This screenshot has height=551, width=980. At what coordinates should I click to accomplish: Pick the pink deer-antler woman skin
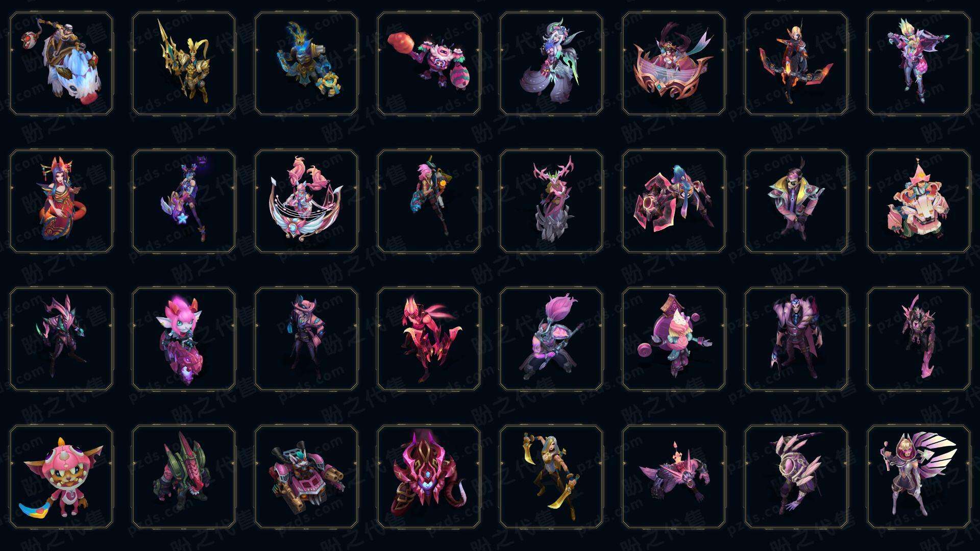coord(551,201)
